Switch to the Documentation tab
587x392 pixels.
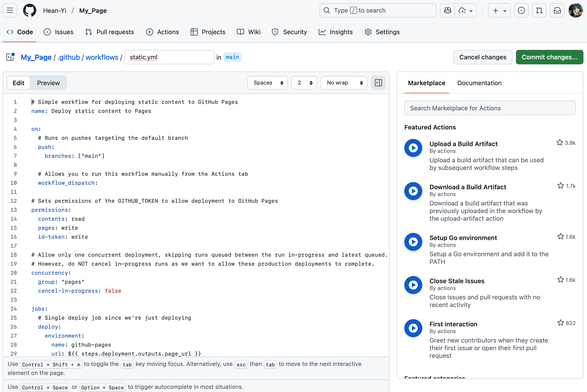click(x=479, y=83)
